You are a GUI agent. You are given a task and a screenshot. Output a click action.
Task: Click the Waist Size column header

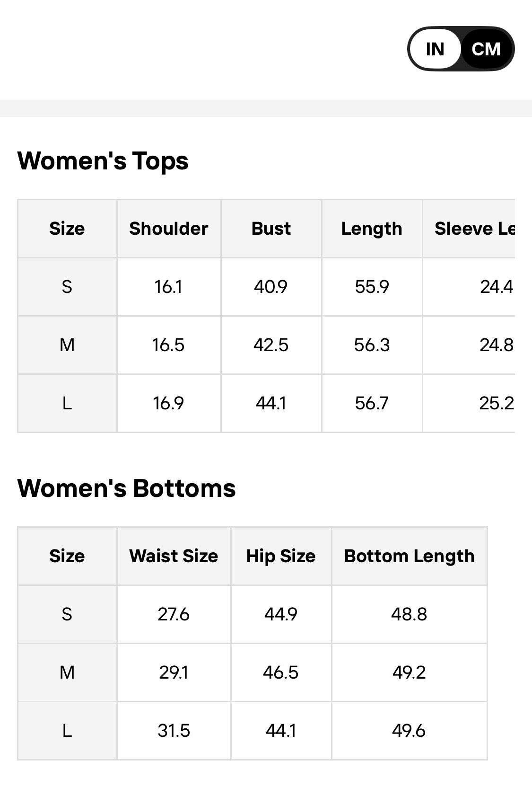coord(174,556)
